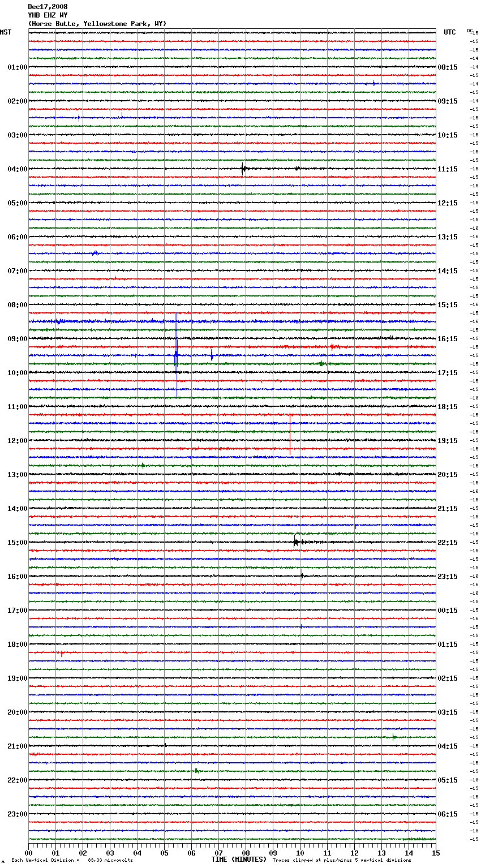The width and height of the screenshot is (481, 868).
Task: Click the 16:15 UTC time label
Action: 448,339
